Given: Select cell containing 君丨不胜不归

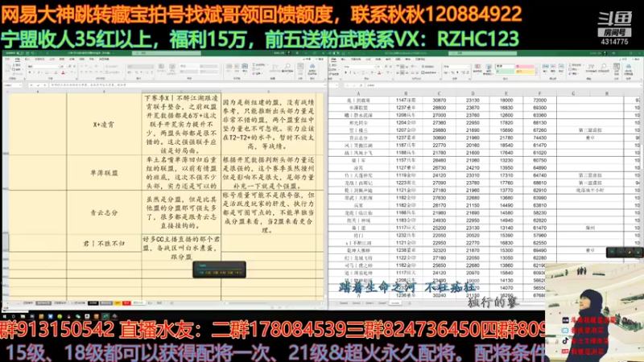Looking at the screenshot, I should pyautogui.click(x=104, y=243).
